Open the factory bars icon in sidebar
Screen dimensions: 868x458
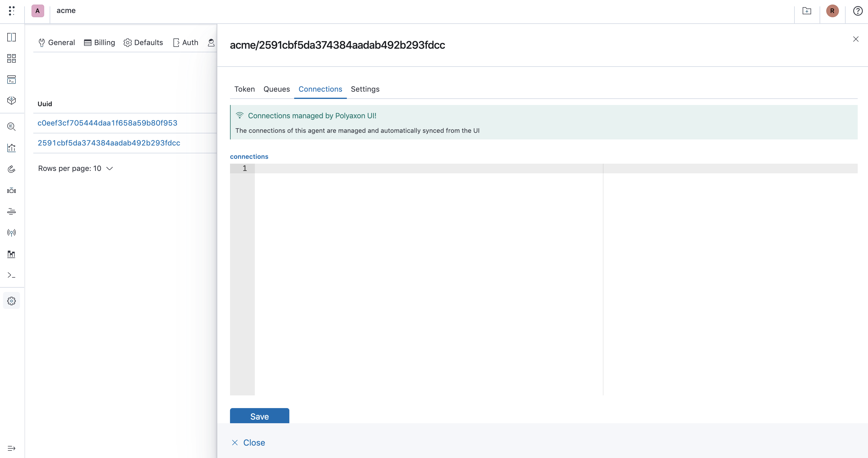[x=12, y=254]
